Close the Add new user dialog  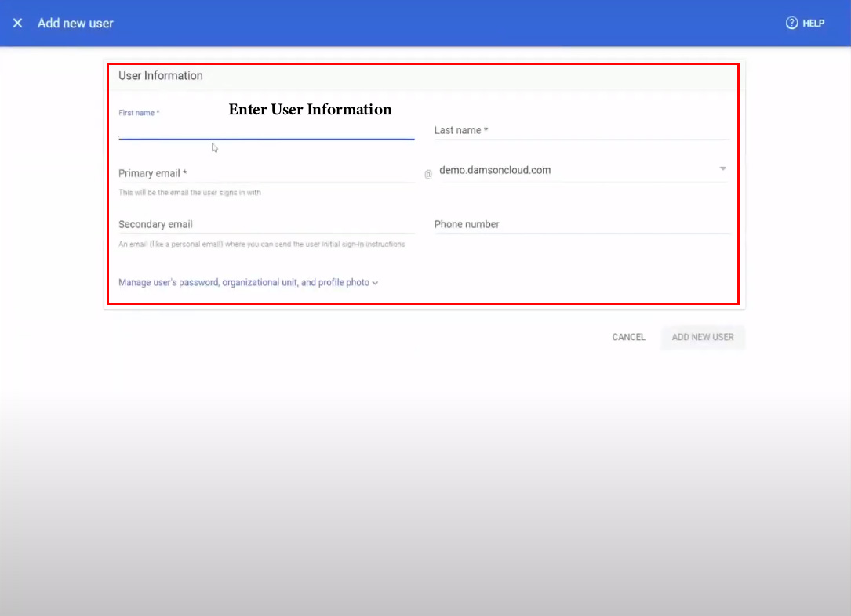[17, 24]
